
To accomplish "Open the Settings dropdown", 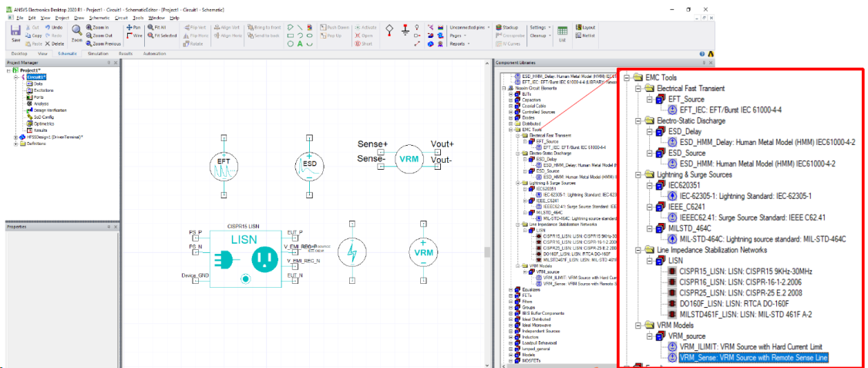I will click(539, 27).
